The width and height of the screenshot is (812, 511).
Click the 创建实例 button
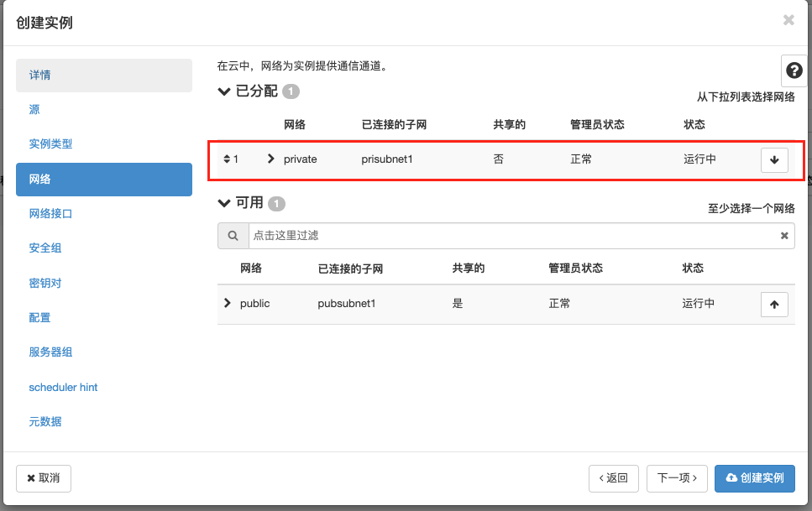pyautogui.click(x=755, y=478)
